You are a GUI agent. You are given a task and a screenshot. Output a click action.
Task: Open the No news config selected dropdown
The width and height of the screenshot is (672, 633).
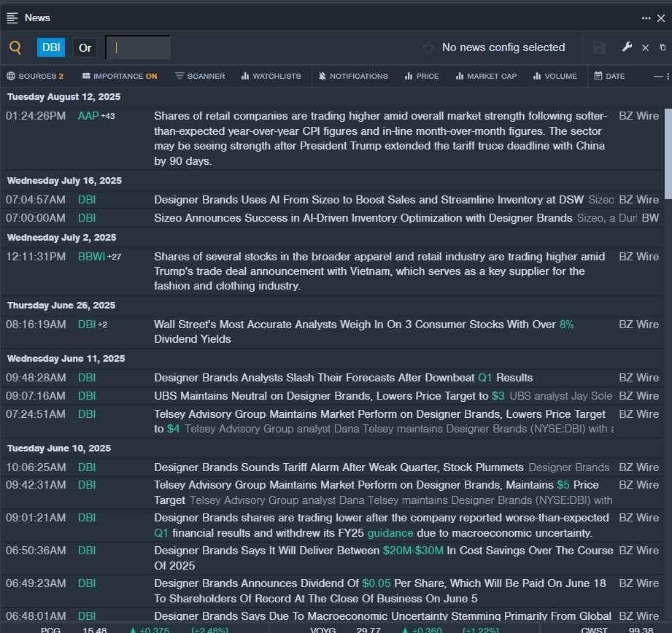[x=503, y=47]
